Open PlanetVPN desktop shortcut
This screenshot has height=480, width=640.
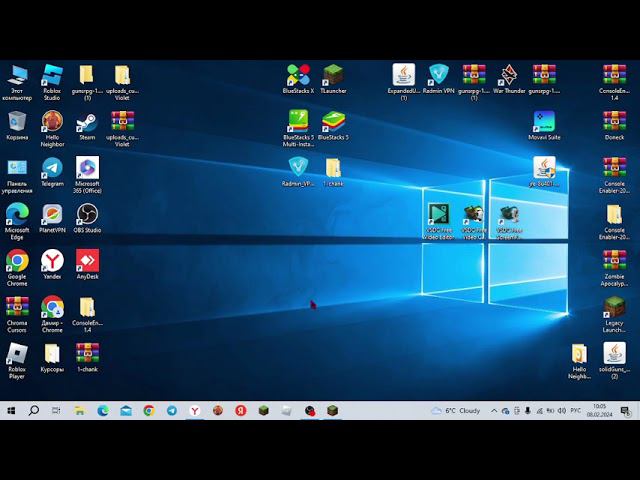52,218
